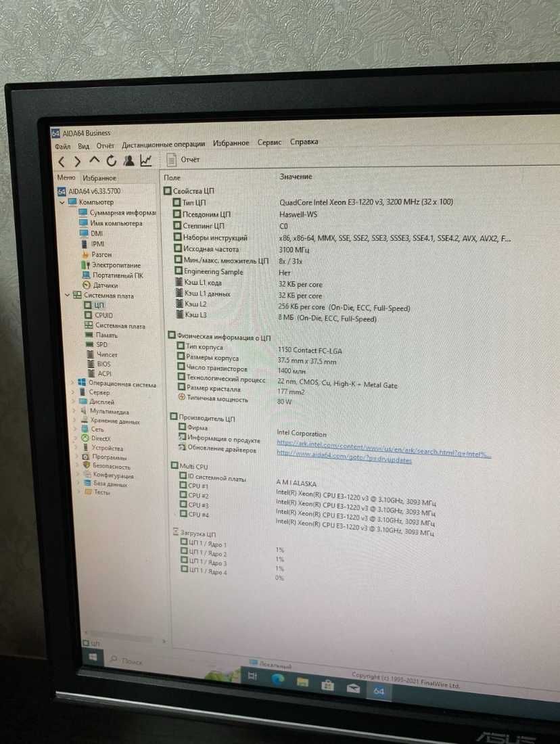Open the Портативный ПК item
This screenshot has width=560, height=744.
(112, 275)
